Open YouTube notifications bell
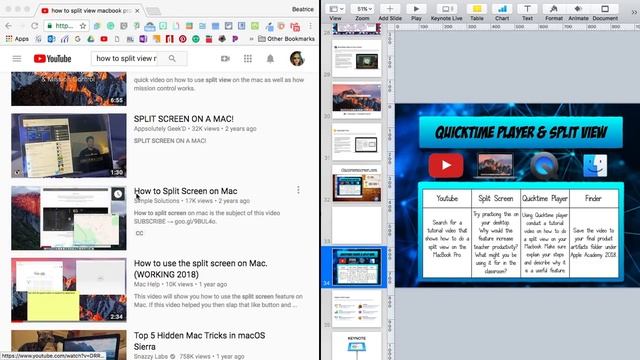The width and height of the screenshot is (640, 360). coord(270,59)
